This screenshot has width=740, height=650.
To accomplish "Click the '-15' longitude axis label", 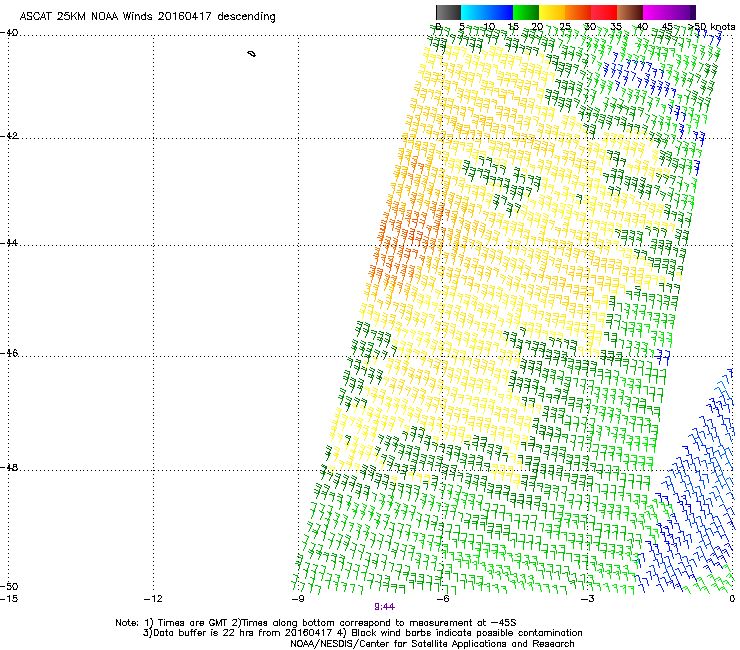I will [x=8, y=599].
